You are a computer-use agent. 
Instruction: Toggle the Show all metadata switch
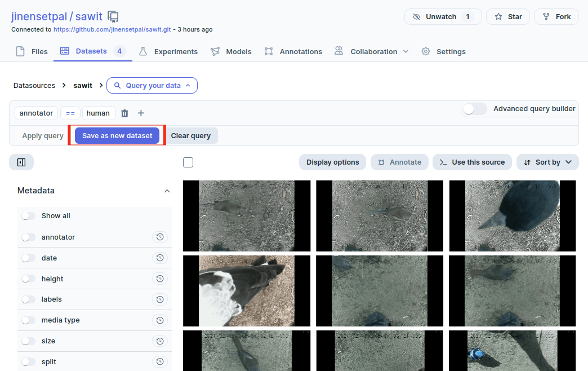(x=28, y=216)
